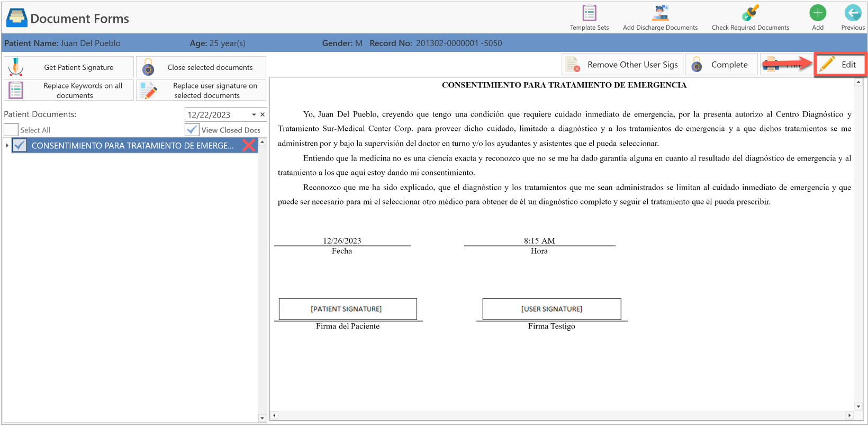Click the Record No 201302-0000001 -5050
Image resolution: width=868 pixels, height=426 pixels.
tap(436, 43)
